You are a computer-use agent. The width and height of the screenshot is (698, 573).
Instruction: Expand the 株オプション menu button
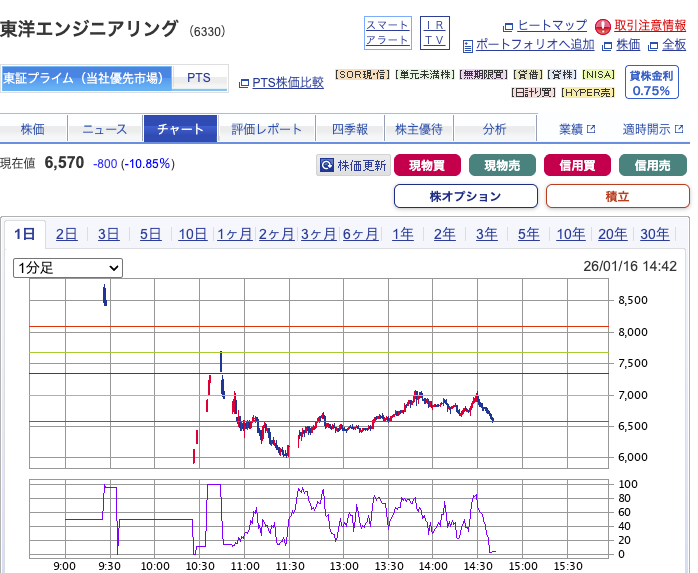click(x=465, y=196)
